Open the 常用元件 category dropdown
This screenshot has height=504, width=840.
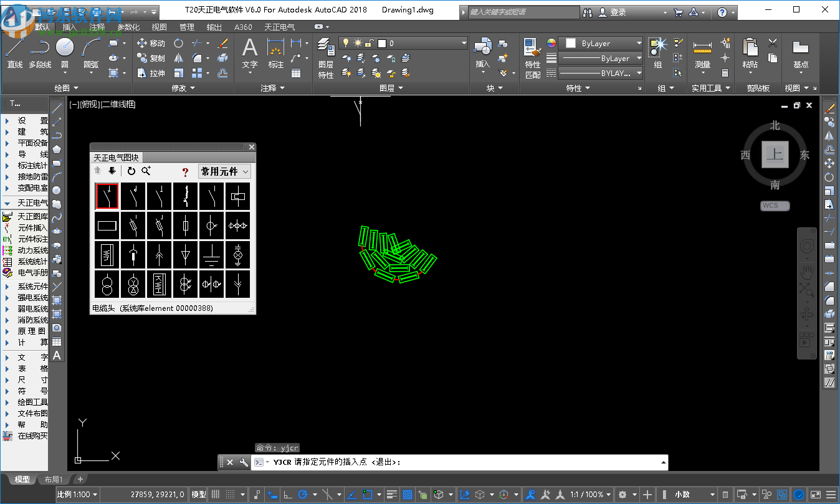coord(224,171)
